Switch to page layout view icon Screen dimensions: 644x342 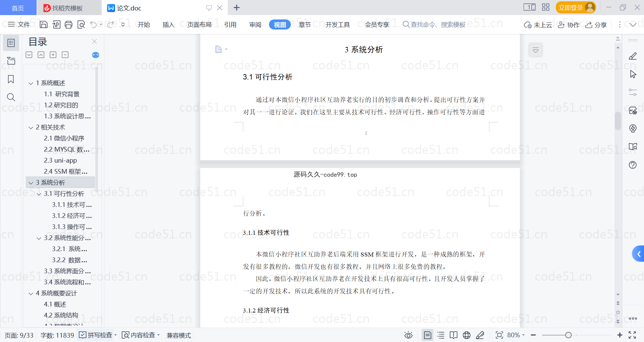(428, 335)
